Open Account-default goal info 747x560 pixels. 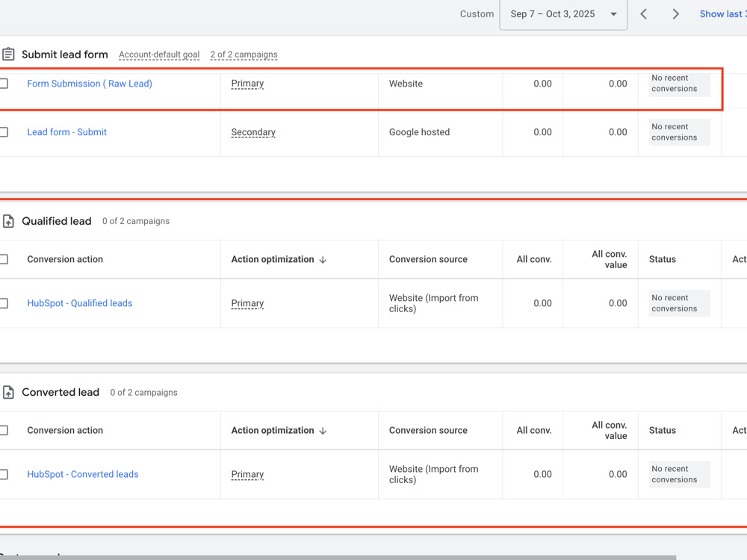click(159, 55)
